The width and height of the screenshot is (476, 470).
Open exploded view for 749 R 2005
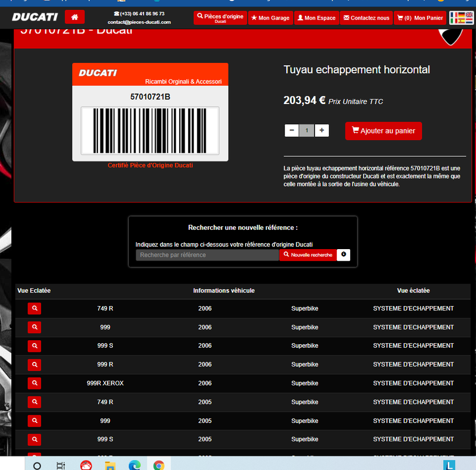pos(34,402)
